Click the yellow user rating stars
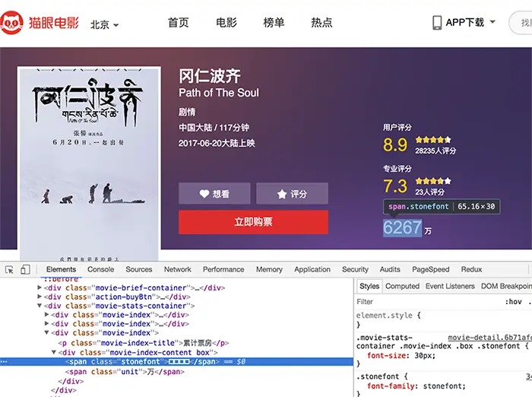Viewport: 532px width, 397px height. point(433,140)
